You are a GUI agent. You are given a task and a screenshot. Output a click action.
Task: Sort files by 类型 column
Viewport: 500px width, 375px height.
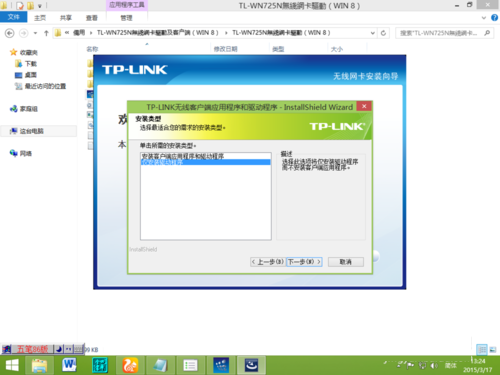point(278,49)
